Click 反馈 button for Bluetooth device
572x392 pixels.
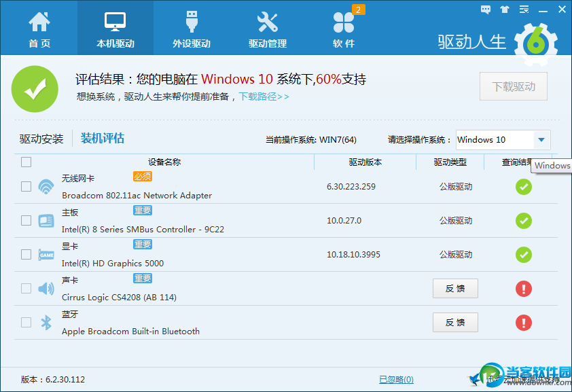coord(455,322)
